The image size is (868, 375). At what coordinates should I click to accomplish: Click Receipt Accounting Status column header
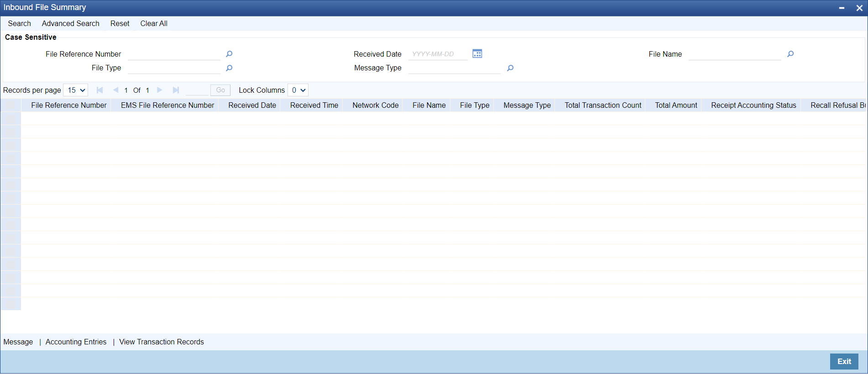click(x=753, y=105)
